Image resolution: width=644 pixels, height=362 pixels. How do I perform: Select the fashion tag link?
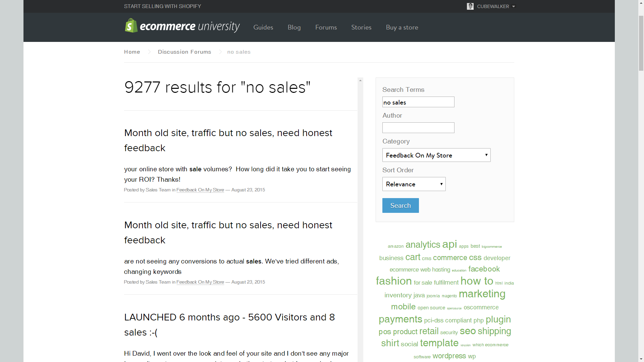pyautogui.click(x=393, y=281)
